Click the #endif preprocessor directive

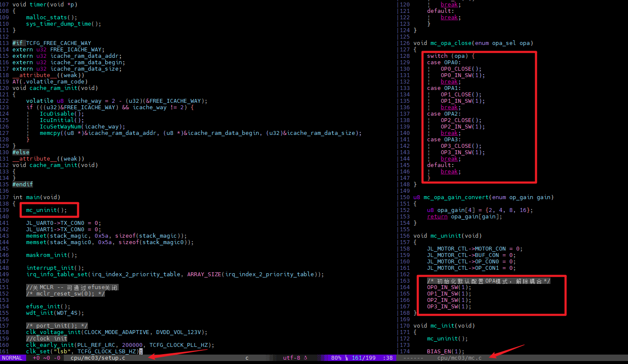pos(23,185)
